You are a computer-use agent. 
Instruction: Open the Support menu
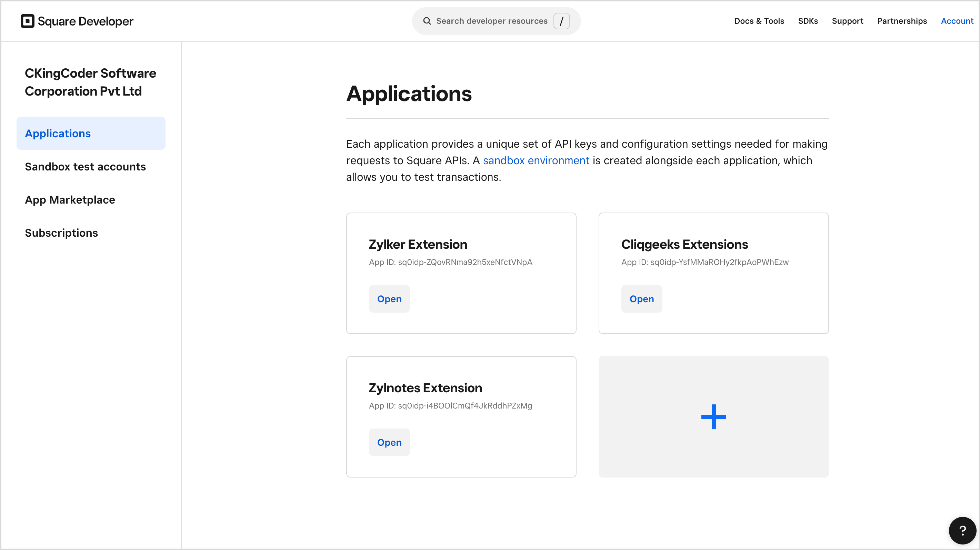coord(847,21)
